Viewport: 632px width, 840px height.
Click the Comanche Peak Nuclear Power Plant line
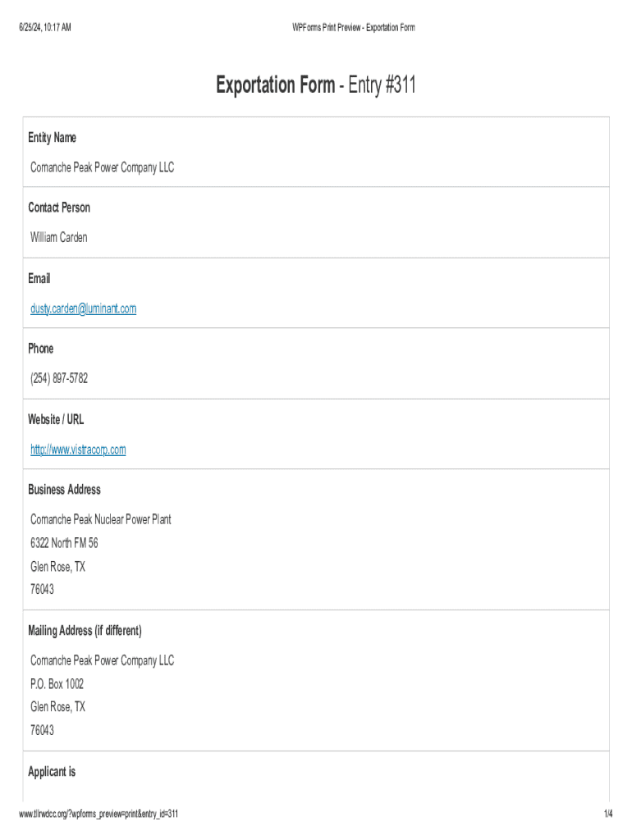[101, 519]
